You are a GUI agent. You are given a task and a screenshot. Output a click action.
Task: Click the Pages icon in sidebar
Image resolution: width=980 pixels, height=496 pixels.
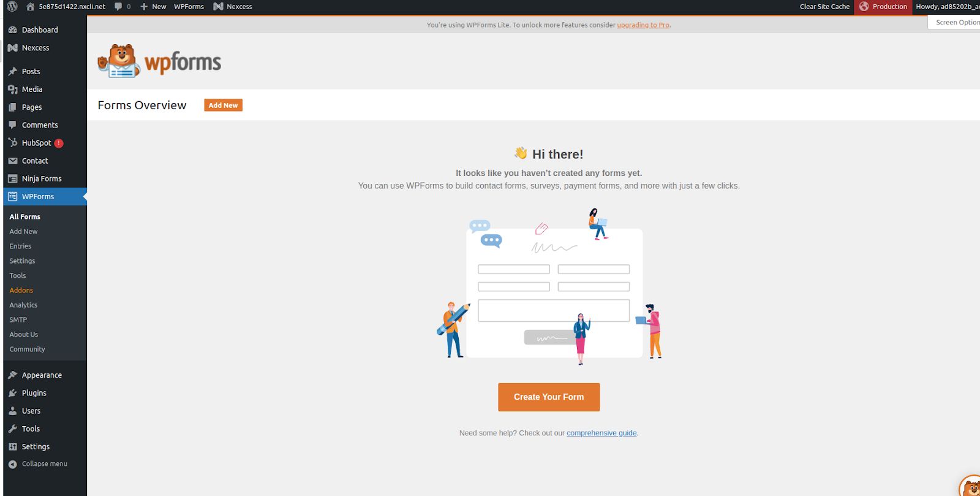coord(13,107)
